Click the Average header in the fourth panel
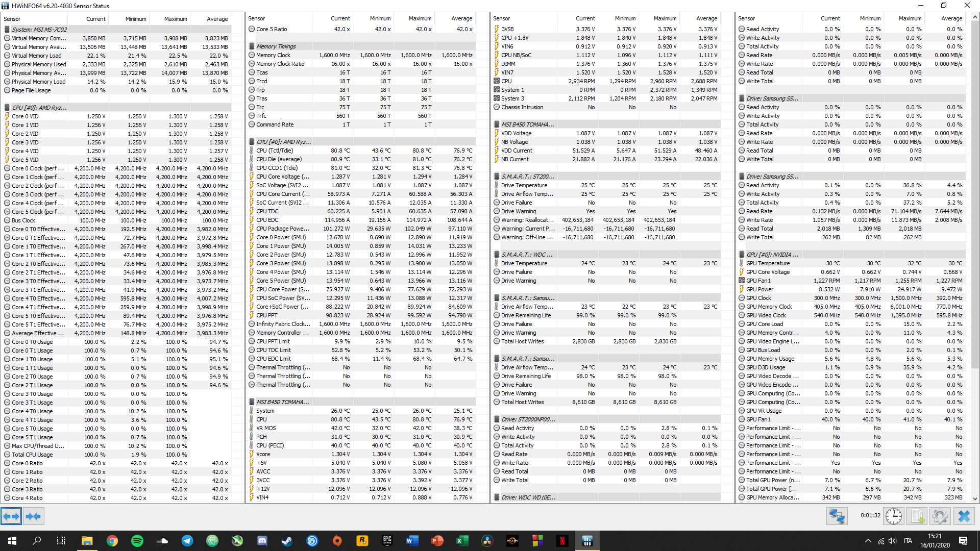 coord(944,18)
